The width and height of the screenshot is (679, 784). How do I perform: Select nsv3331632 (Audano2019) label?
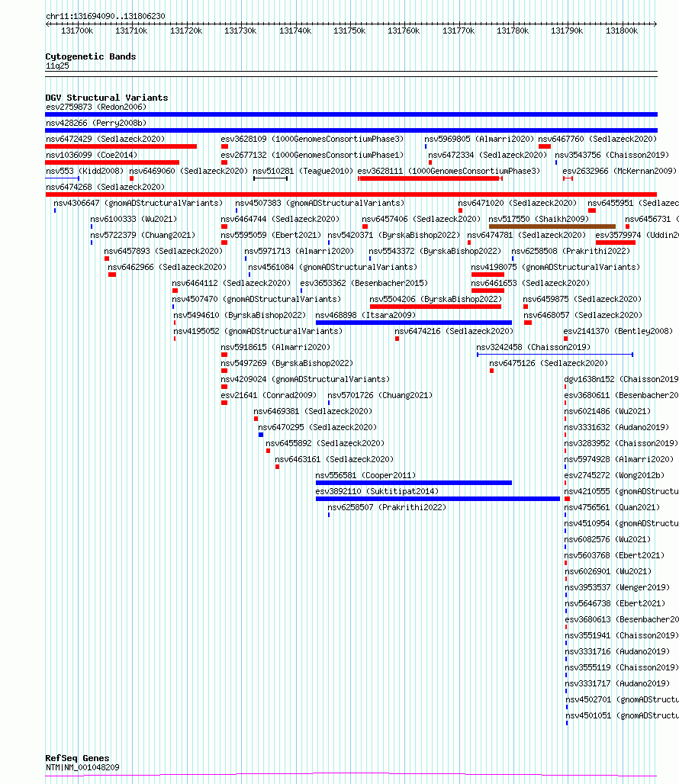click(616, 427)
